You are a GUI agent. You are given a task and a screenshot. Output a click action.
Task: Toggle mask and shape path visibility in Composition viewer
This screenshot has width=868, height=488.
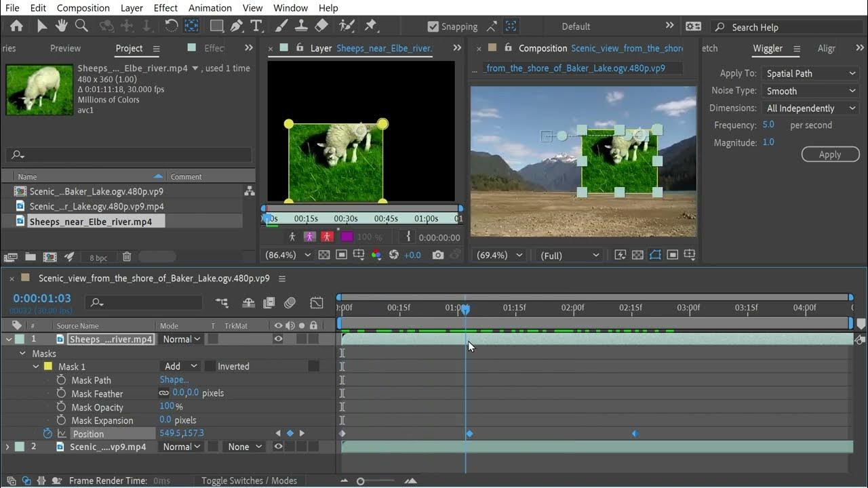tap(655, 255)
